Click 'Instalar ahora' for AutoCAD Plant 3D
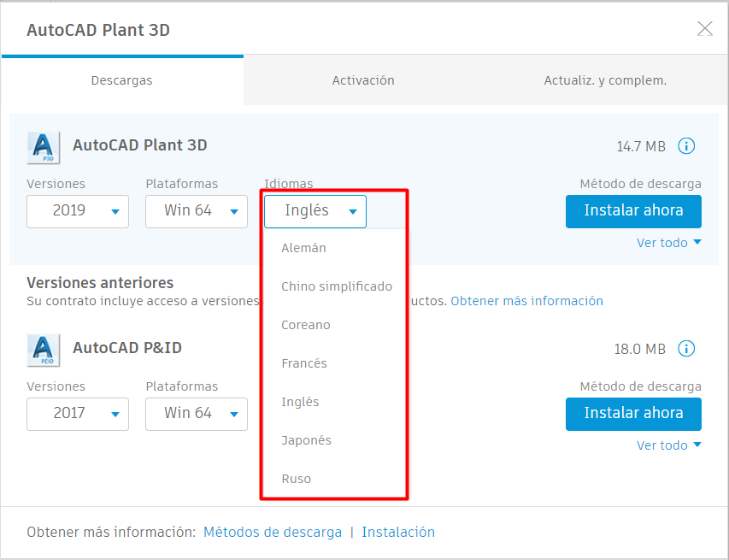The height and width of the screenshot is (560, 729). [633, 211]
